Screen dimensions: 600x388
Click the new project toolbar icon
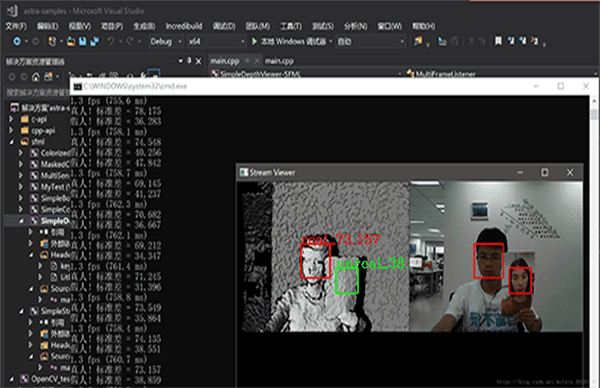52,41
